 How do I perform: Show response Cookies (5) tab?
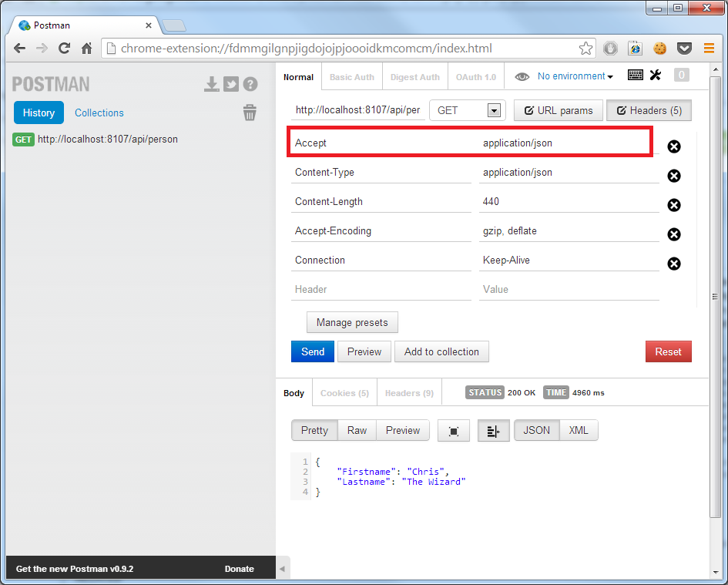click(x=344, y=393)
